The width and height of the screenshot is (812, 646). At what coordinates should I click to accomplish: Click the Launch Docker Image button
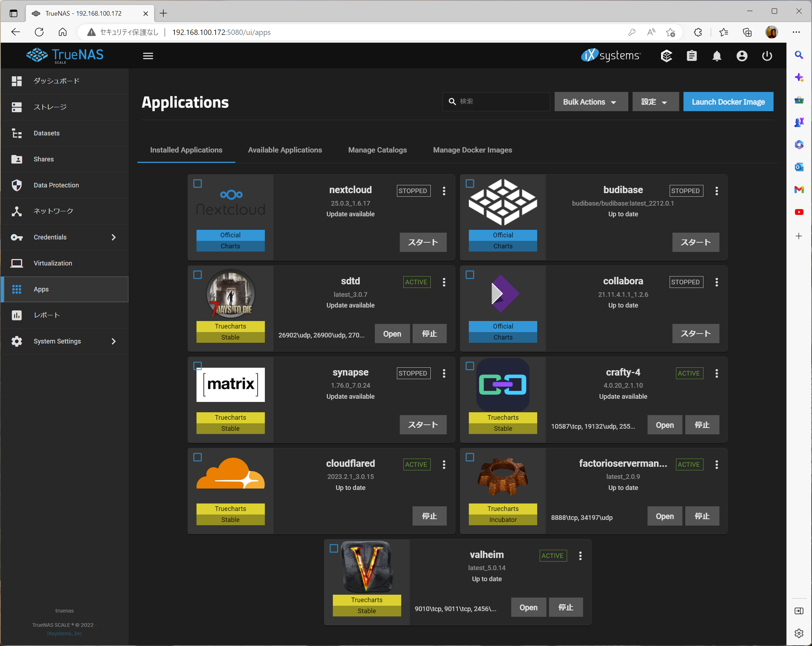click(728, 102)
